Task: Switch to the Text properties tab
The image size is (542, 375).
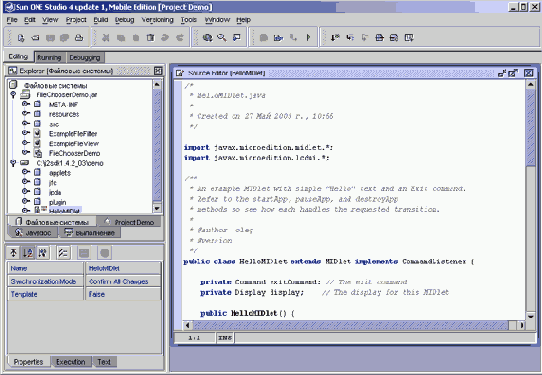Action: (x=104, y=362)
